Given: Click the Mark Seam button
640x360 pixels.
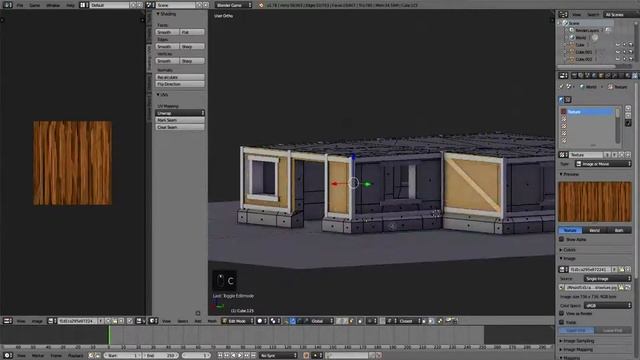Looking at the screenshot, I should pos(180,120).
